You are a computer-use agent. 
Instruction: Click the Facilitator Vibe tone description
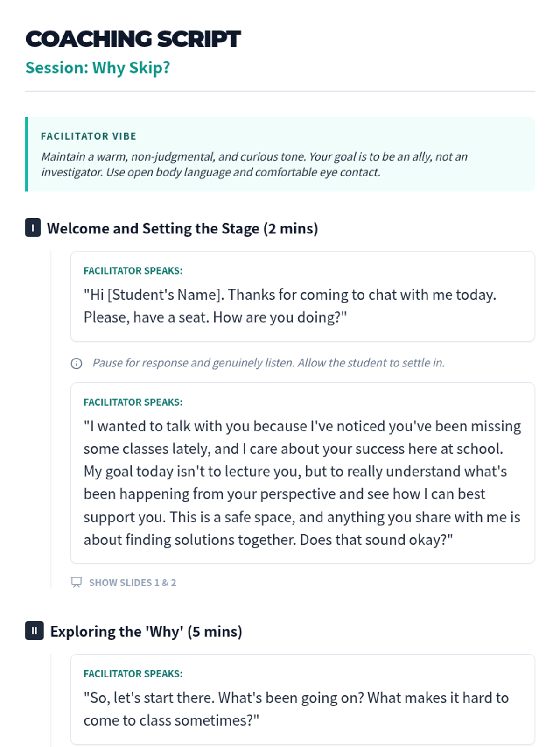pos(254,164)
